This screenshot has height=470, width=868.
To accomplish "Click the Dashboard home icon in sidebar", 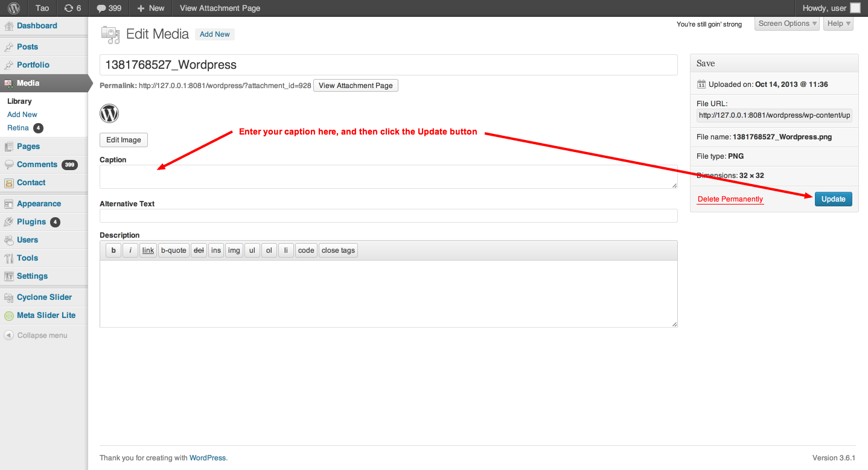I will pyautogui.click(x=9, y=26).
